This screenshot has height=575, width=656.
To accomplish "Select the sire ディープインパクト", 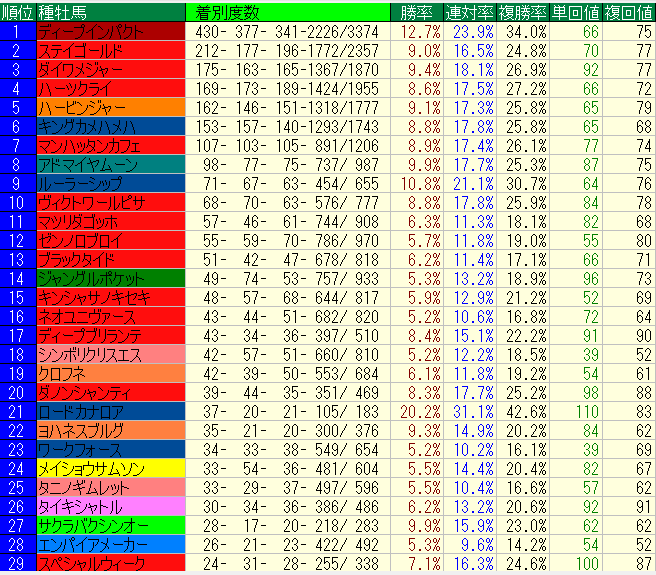I will (x=111, y=32).
